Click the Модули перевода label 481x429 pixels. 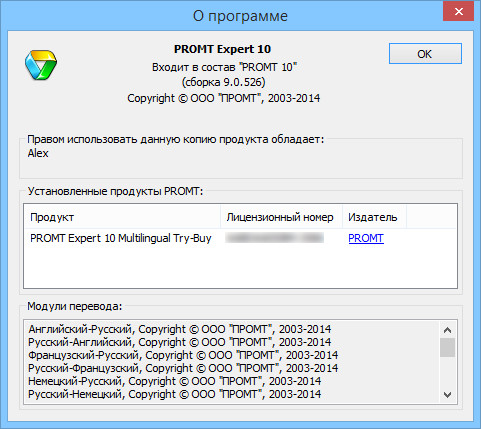tap(75, 306)
